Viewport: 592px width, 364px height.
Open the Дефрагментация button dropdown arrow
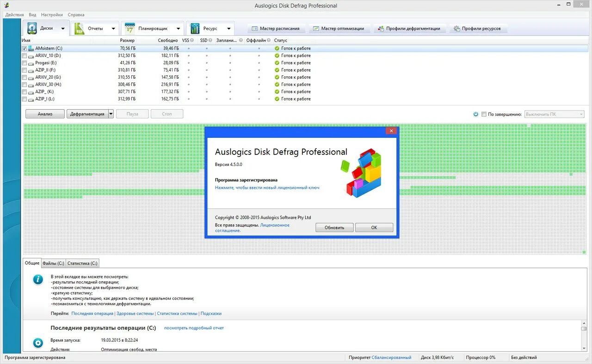pos(111,114)
